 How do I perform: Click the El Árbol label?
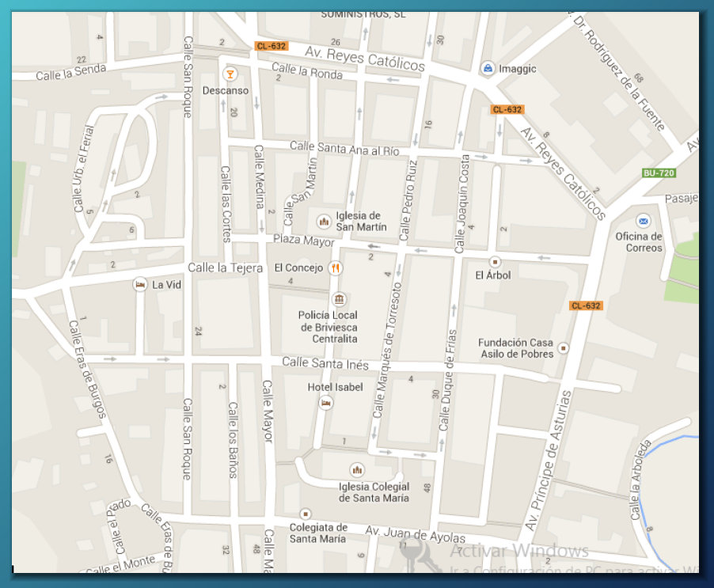(x=493, y=275)
